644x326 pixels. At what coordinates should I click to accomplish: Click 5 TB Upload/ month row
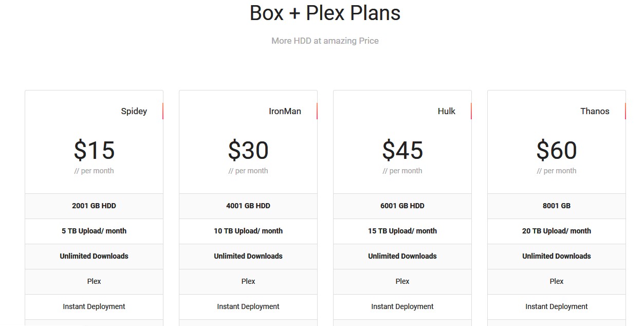point(94,231)
